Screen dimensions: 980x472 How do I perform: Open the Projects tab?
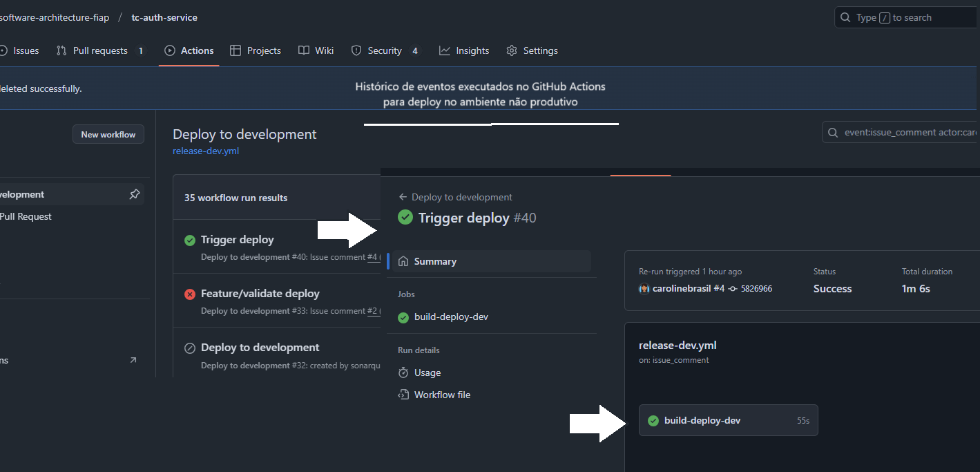pyautogui.click(x=255, y=50)
